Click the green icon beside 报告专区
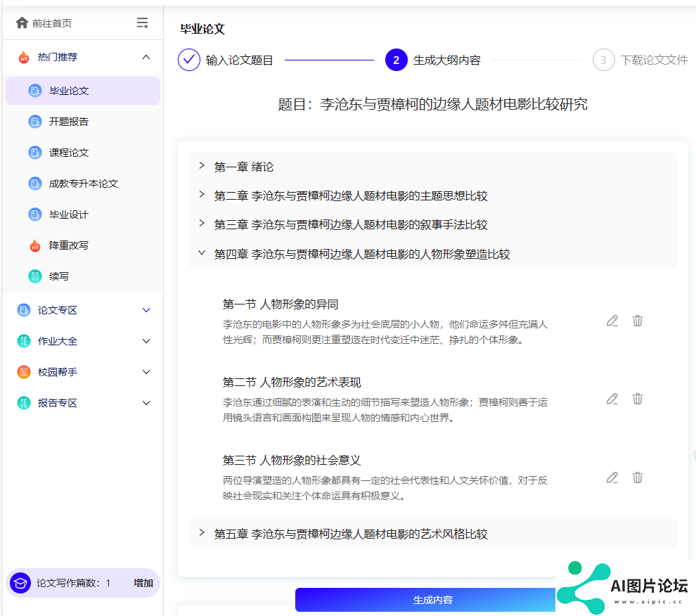Viewport: 696px width, 616px height. pyautogui.click(x=23, y=403)
